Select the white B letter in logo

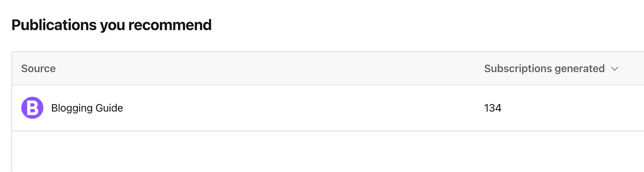point(32,108)
